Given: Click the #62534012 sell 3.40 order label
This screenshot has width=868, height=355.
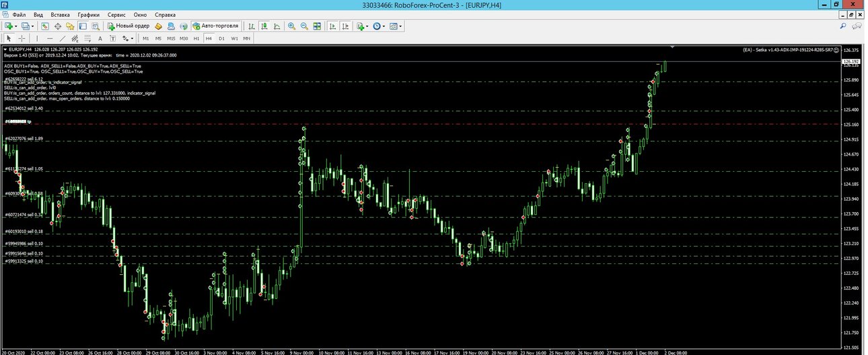Looking at the screenshot, I should 24,108.
